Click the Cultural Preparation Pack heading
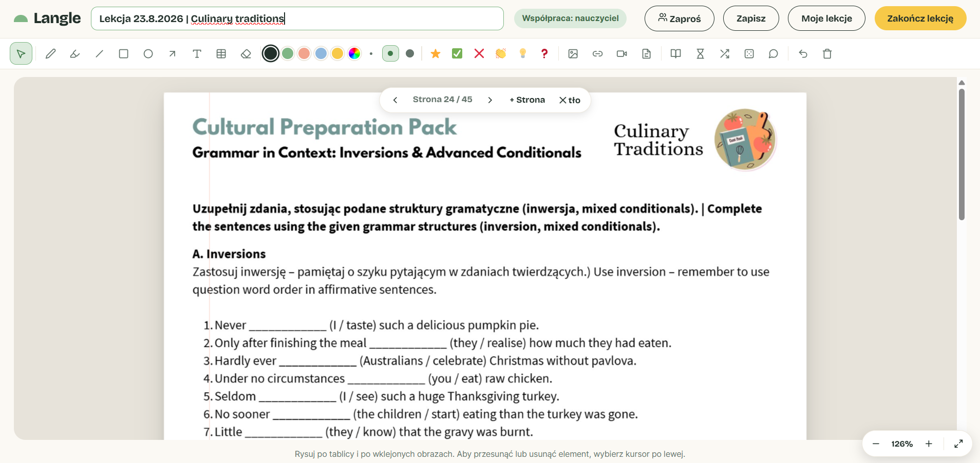Image resolution: width=980 pixels, height=463 pixels. 325,127
